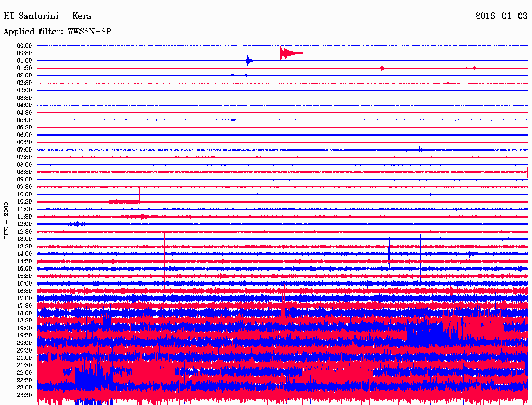Click the 13:00 time label
The image size is (532, 405).
click(24, 239)
